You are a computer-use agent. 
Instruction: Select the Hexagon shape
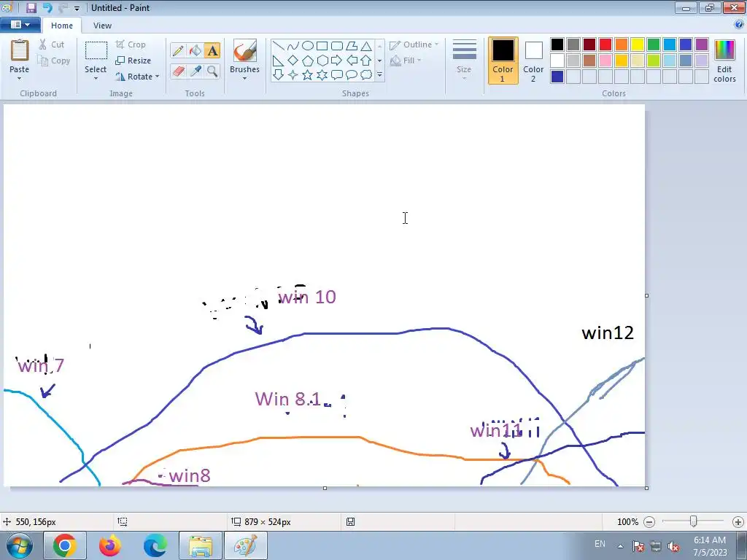pos(322,61)
